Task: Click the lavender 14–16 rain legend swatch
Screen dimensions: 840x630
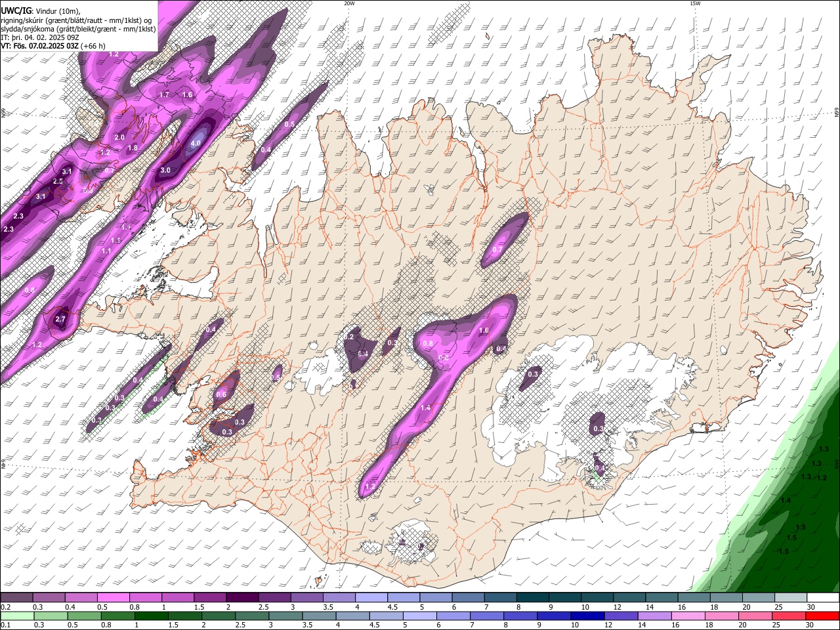Action: coord(654,616)
